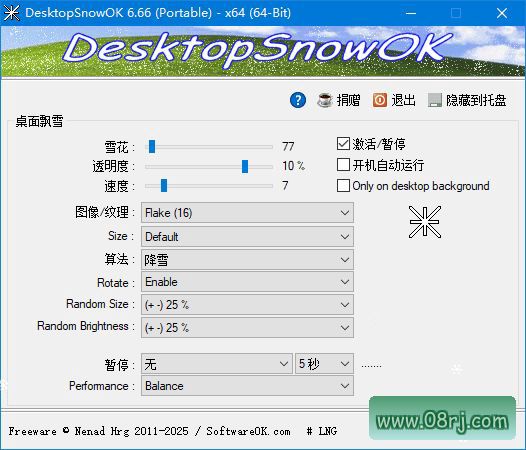Click the 透明度 transparency slider handle
Screen dimensions: 526x450
click(x=245, y=166)
